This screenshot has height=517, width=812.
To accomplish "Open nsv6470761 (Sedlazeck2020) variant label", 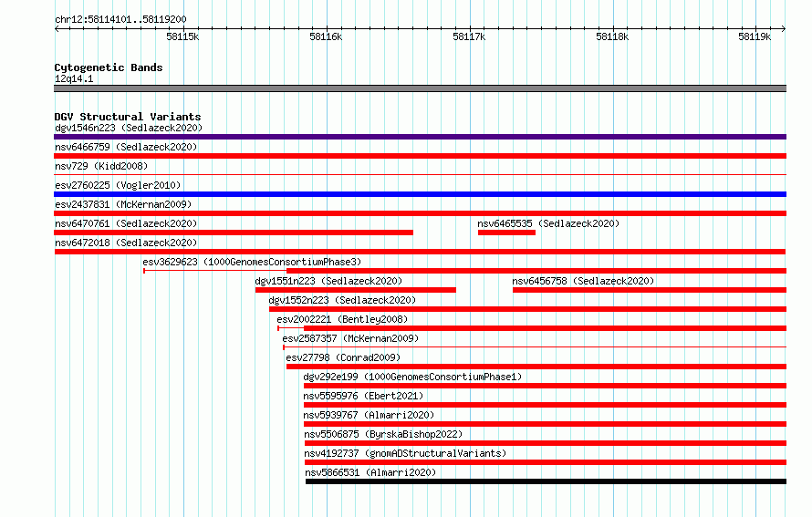I will tap(126, 223).
